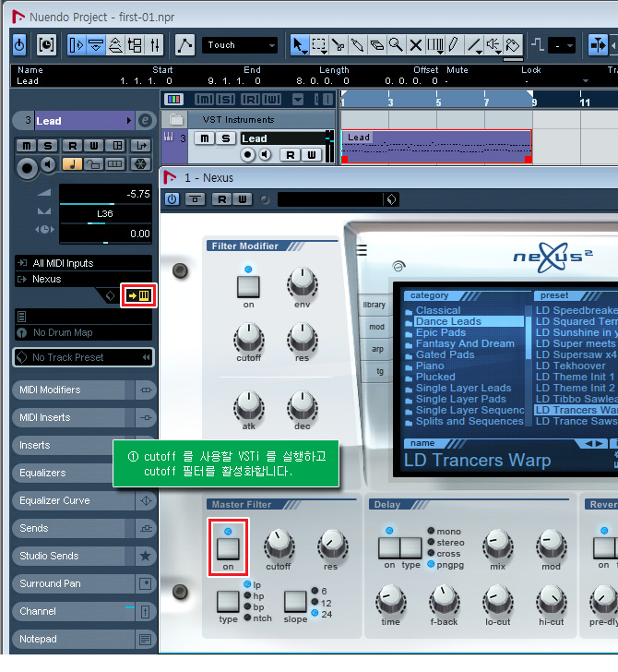Toggle the Delay on button

coord(389,547)
